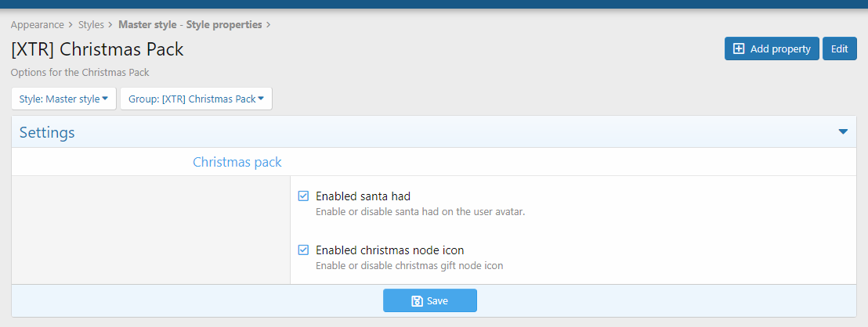868x327 pixels.
Task: Click the plus icon on Add property
Action: [739, 49]
